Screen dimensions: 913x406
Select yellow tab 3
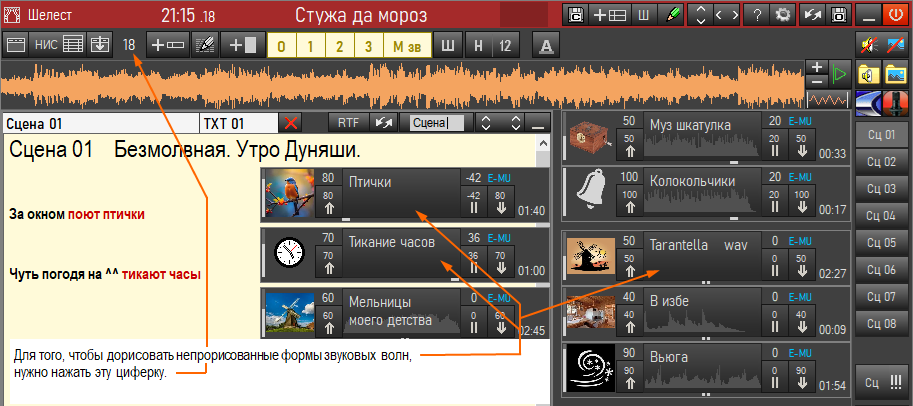point(369,45)
